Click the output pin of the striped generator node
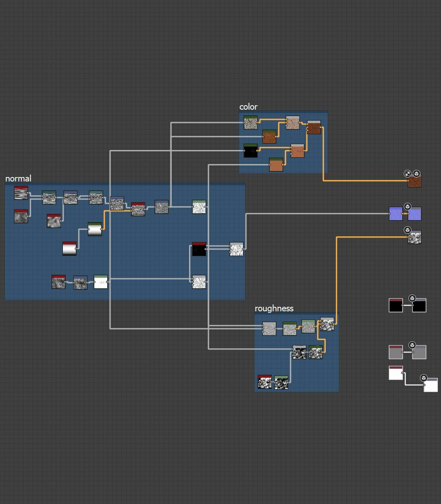The height and width of the screenshot is (504, 441). coord(28,194)
